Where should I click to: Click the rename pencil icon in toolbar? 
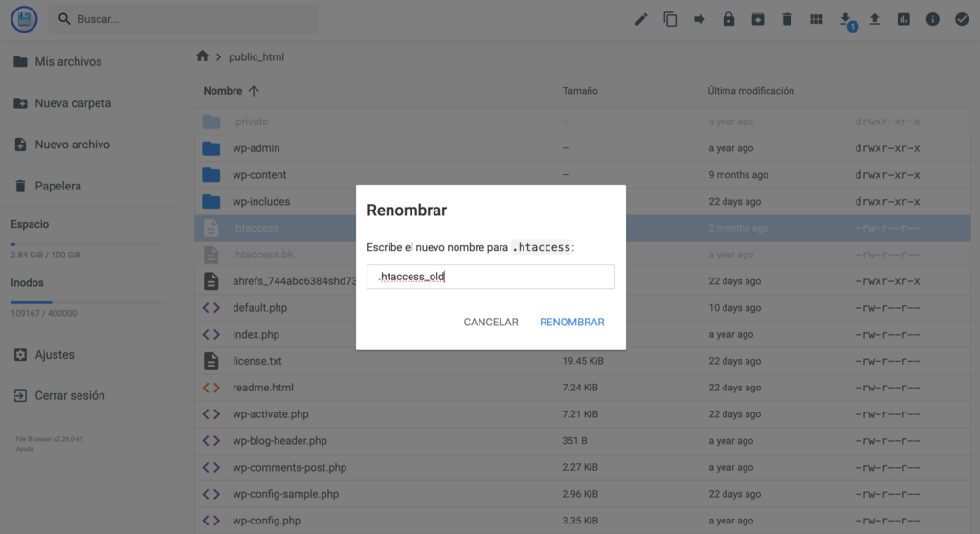point(641,19)
